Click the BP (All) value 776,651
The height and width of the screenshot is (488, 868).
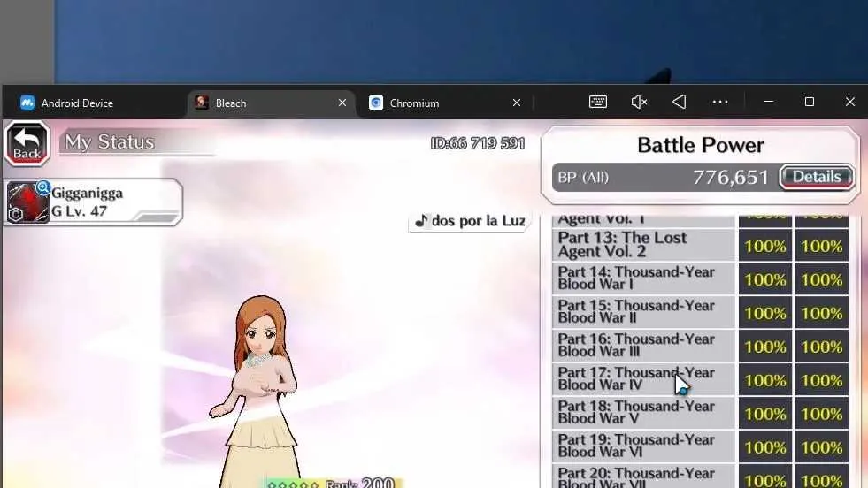click(x=731, y=178)
